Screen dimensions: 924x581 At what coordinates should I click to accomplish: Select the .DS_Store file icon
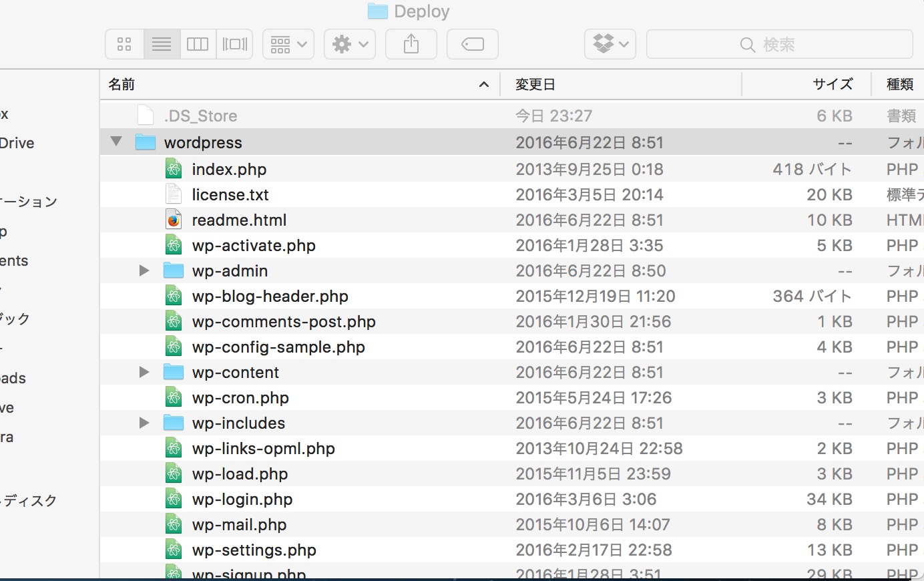(x=146, y=116)
